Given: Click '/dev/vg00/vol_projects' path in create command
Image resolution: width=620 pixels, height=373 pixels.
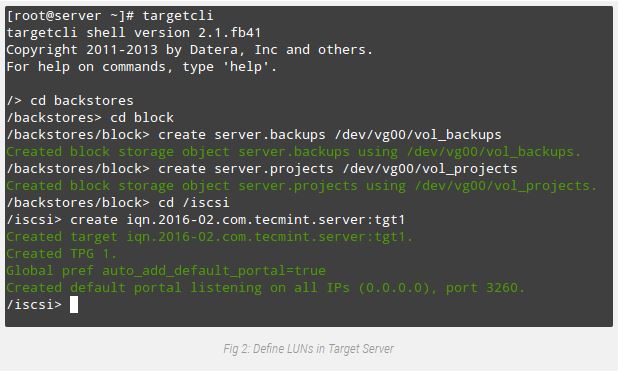Looking at the screenshot, I should (x=430, y=169).
